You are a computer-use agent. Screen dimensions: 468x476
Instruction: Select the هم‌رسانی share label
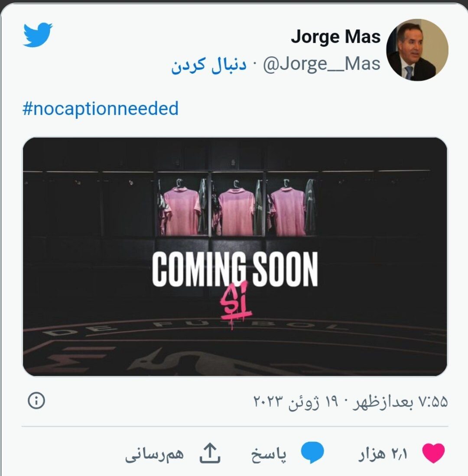[154, 454]
